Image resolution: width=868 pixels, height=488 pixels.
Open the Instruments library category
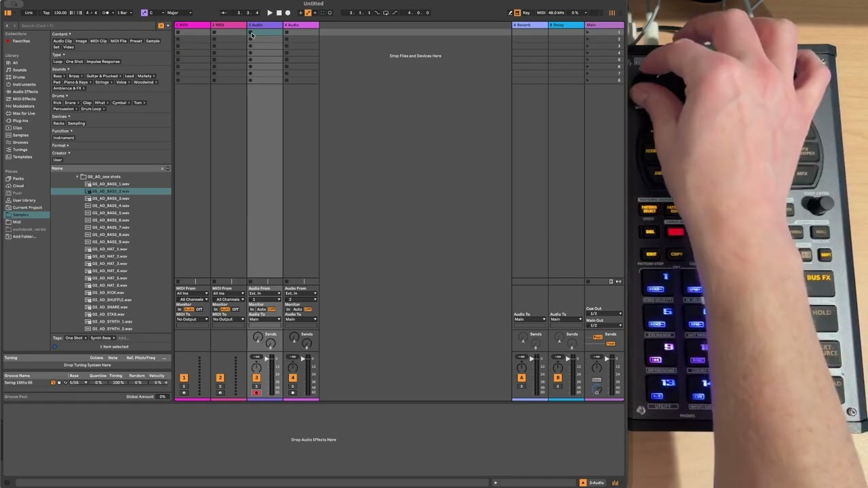[x=24, y=84]
